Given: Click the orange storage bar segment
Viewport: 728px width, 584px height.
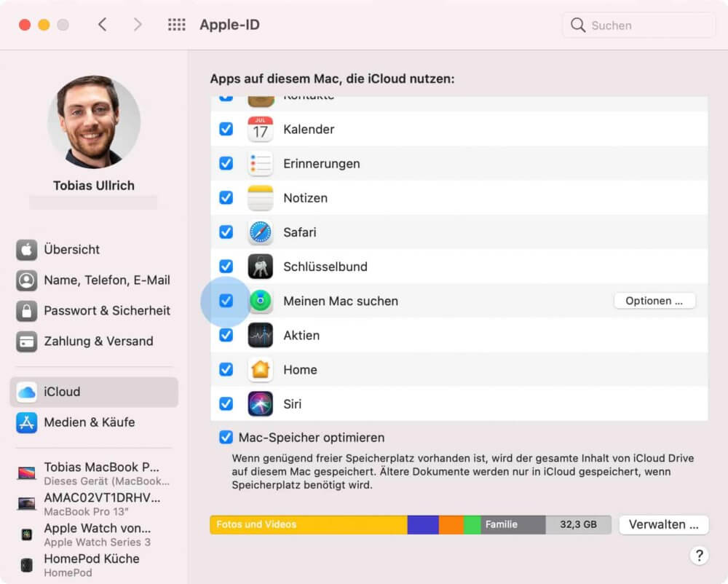Looking at the screenshot, I should pyautogui.click(x=451, y=524).
